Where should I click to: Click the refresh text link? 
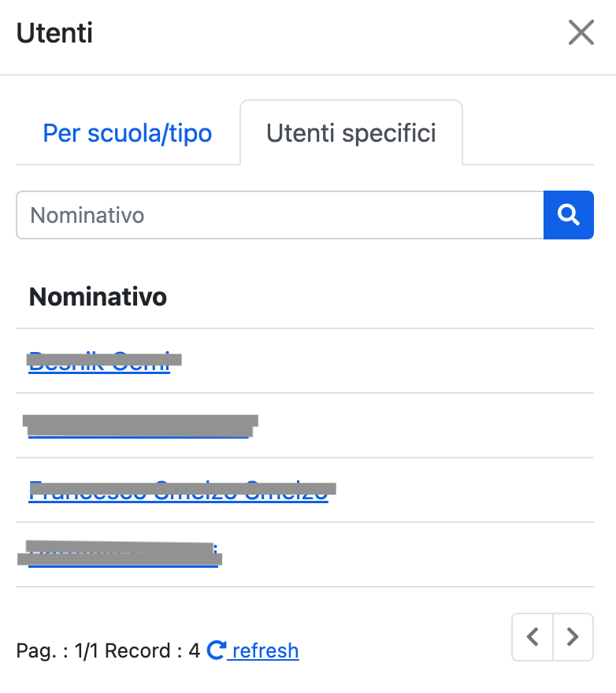tap(265, 651)
